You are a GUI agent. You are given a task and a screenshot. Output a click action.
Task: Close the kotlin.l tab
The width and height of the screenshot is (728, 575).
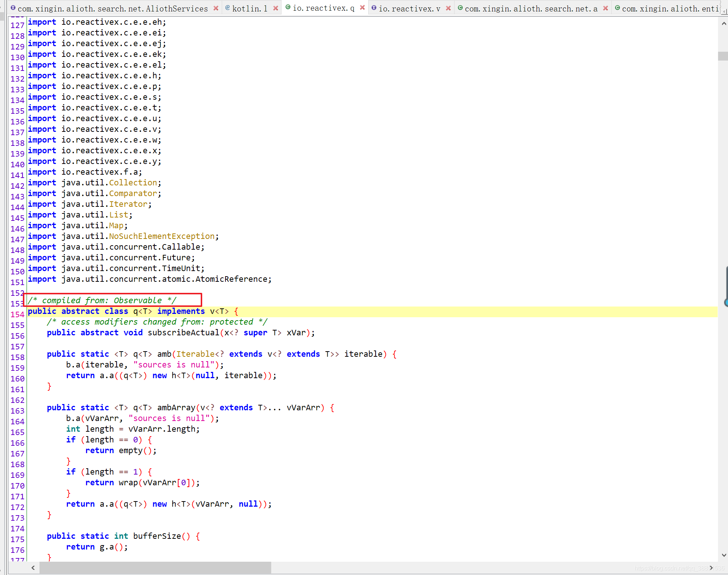(276, 8)
